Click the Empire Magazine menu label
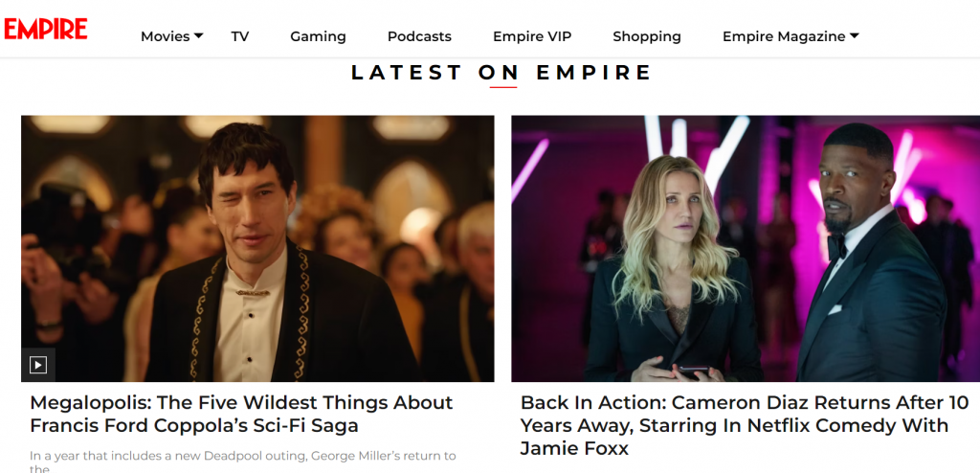The height and width of the screenshot is (473, 980). 784,36
